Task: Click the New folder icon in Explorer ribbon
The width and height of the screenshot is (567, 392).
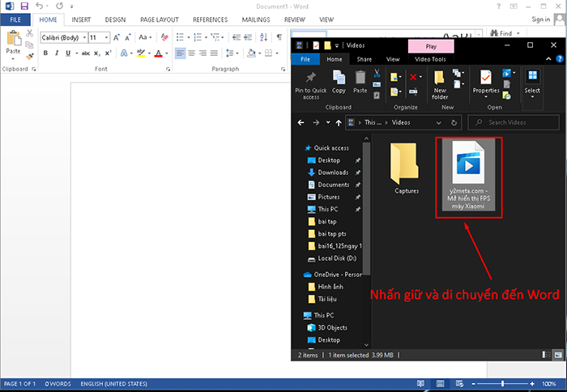Action: coord(440,83)
